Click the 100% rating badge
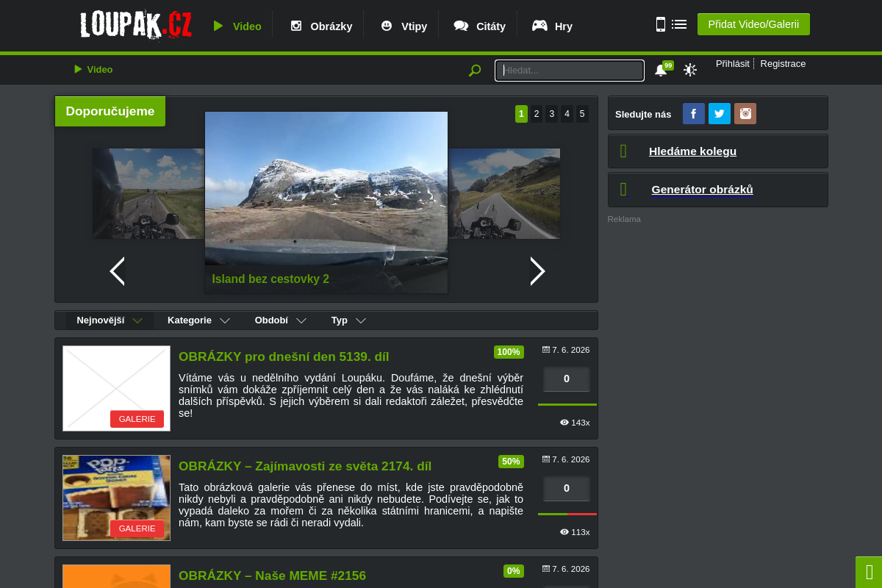Viewport: 882px width, 588px height. [x=509, y=352]
